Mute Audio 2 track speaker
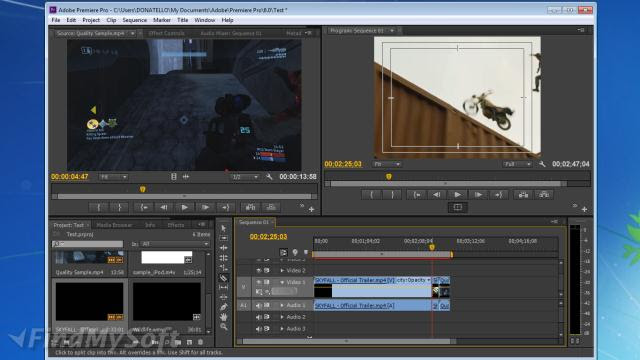 258,317
